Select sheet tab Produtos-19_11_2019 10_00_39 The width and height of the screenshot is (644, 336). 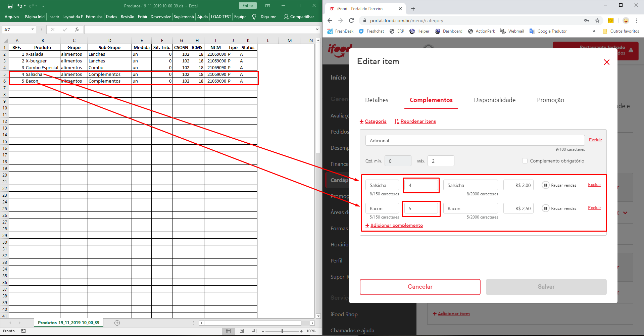[x=68, y=323]
